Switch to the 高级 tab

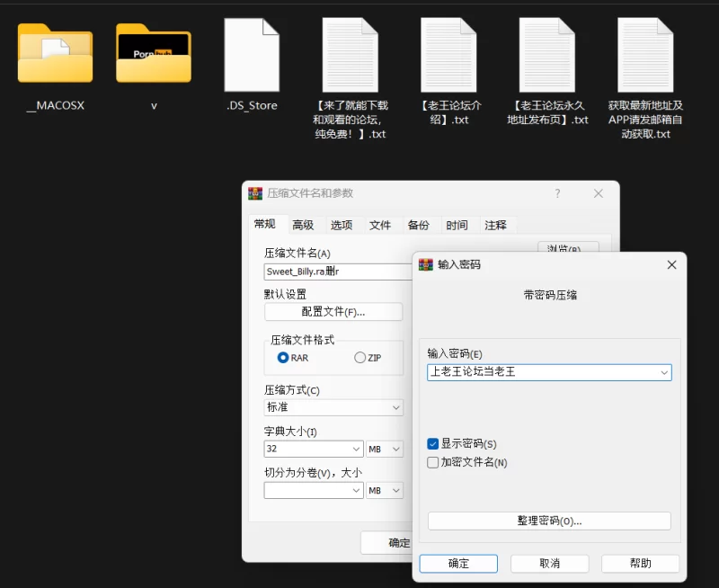(x=303, y=225)
